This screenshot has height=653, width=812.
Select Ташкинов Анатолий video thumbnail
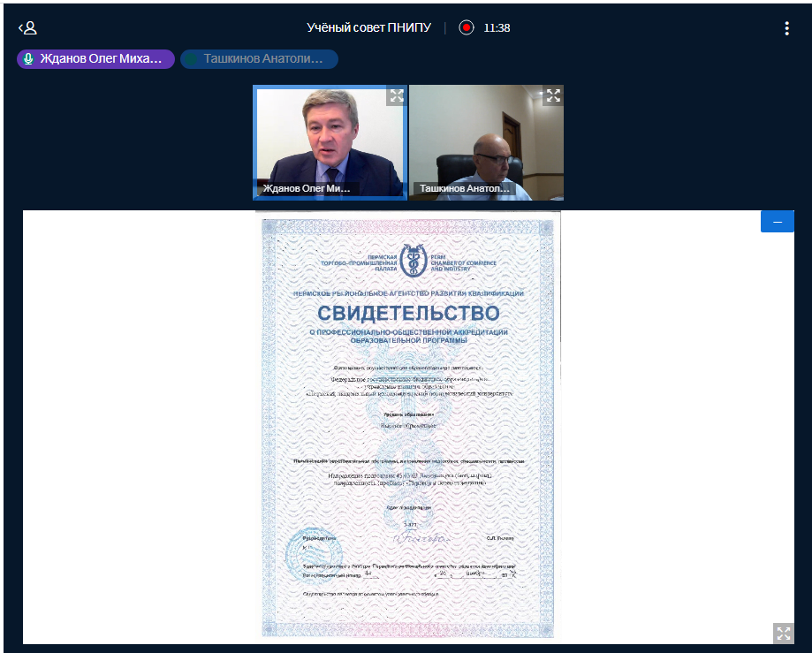[486, 142]
